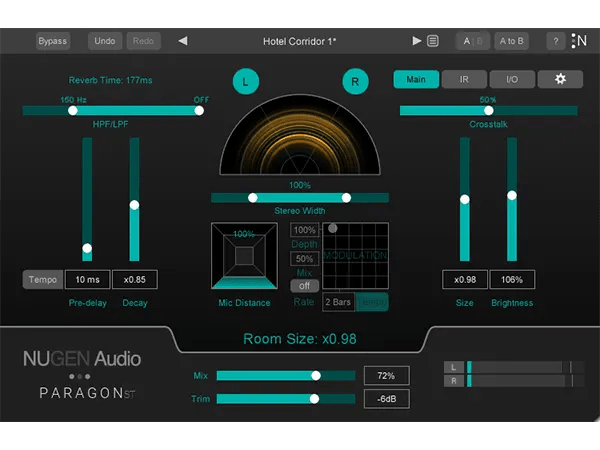Image resolution: width=600 pixels, height=450 pixels.
Task: Toggle the modulation off switch
Action: pyautogui.click(x=304, y=286)
